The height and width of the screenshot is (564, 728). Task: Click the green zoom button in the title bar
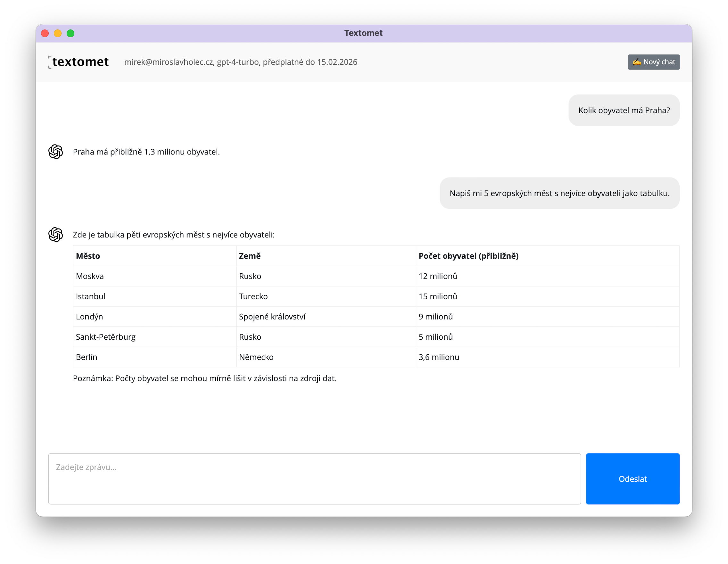[71, 33]
